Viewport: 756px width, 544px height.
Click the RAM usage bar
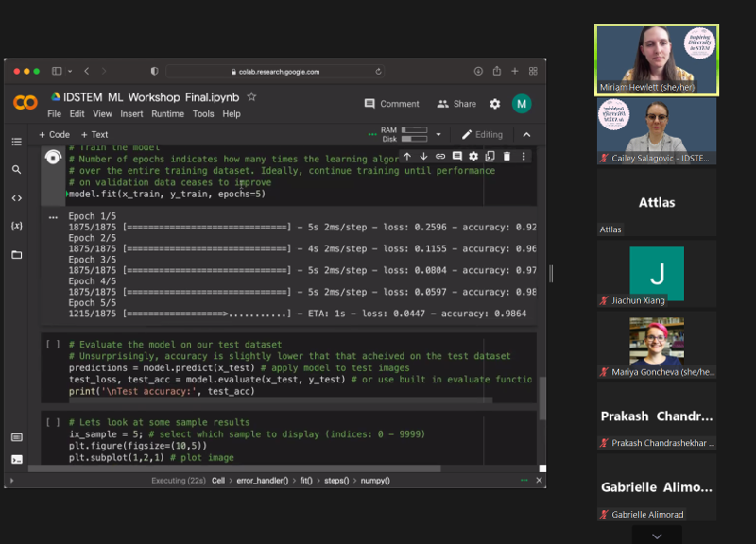(x=414, y=130)
